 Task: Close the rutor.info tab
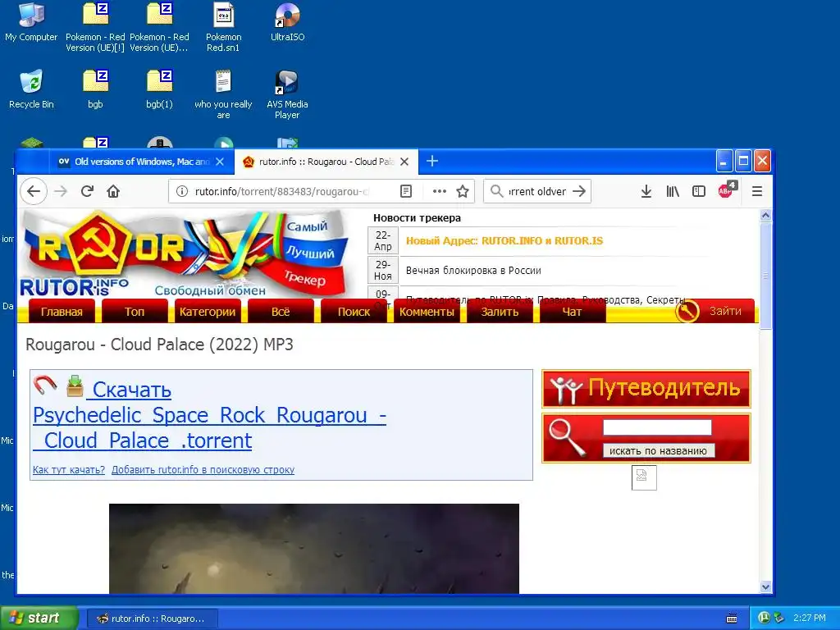pyautogui.click(x=404, y=162)
